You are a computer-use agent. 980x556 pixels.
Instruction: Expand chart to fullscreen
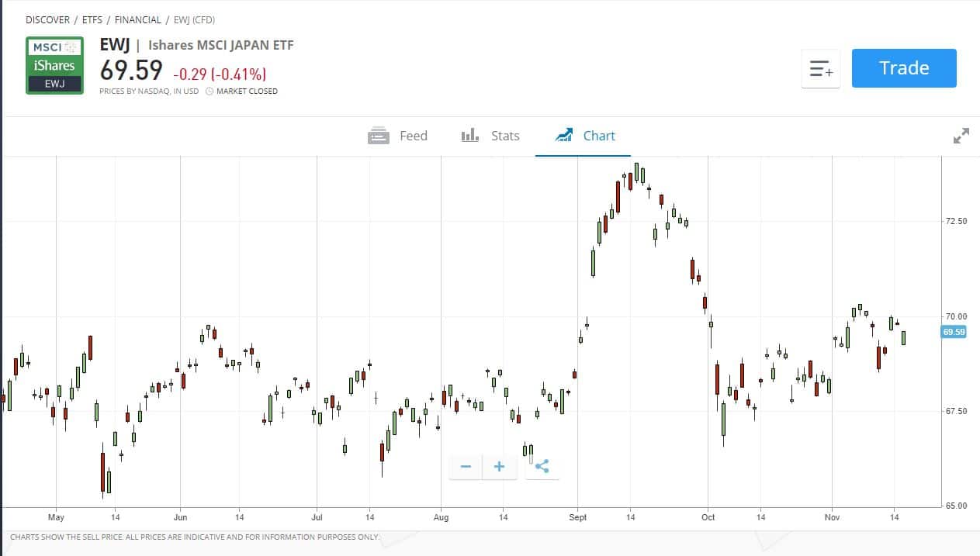pos(961,136)
